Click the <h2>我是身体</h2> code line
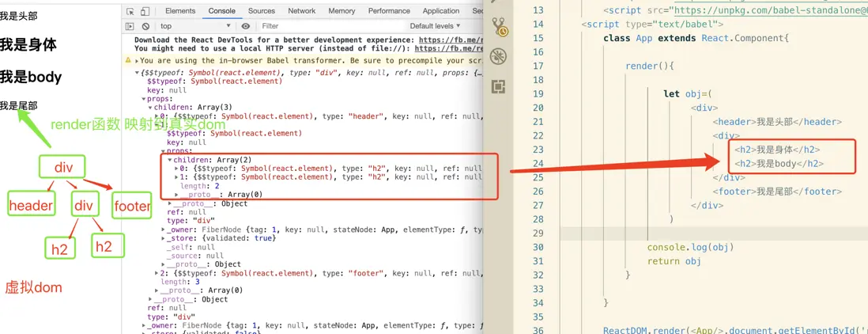 777,150
